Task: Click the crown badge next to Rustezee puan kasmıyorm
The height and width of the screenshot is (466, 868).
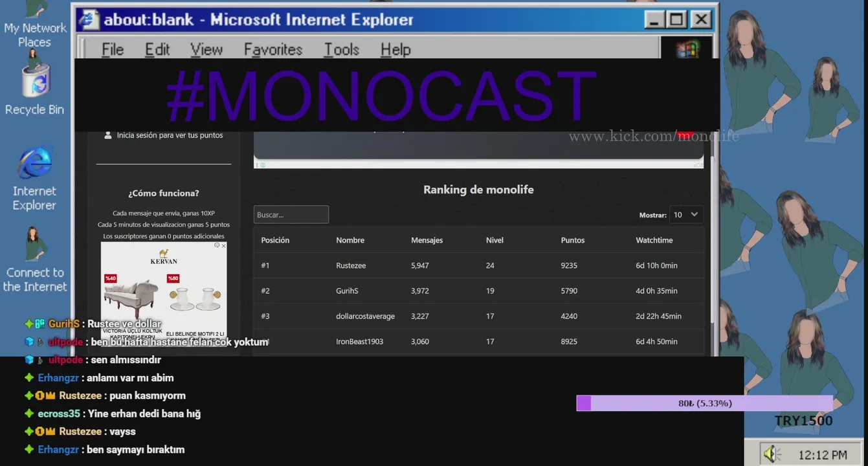Action: click(50, 395)
